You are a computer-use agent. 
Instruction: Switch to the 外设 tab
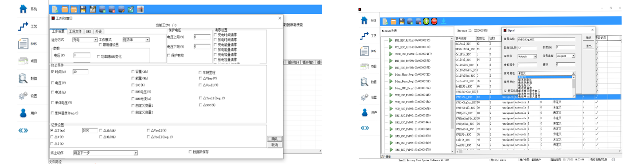click(x=99, y=32)
